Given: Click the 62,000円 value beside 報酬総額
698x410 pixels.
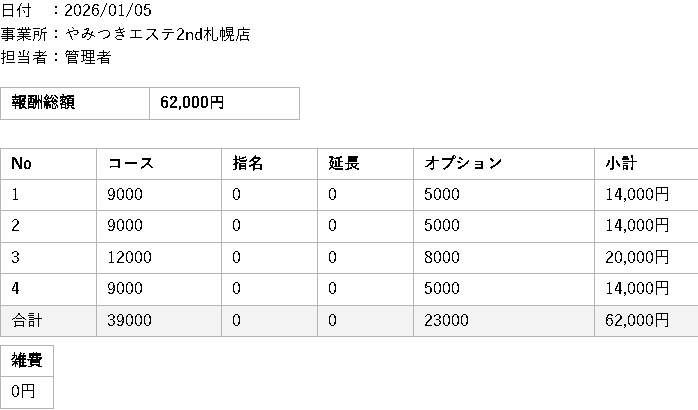Looking at the screenshot, I should click(192, 102).
